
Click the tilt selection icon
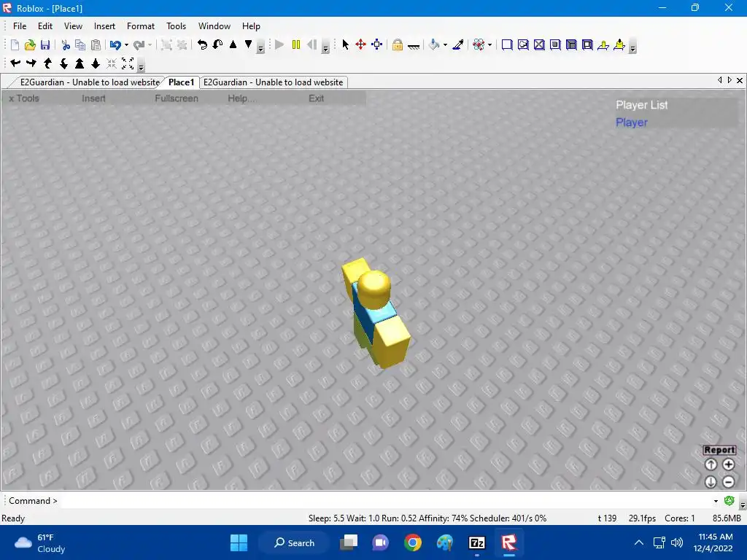tap(217, 44)
